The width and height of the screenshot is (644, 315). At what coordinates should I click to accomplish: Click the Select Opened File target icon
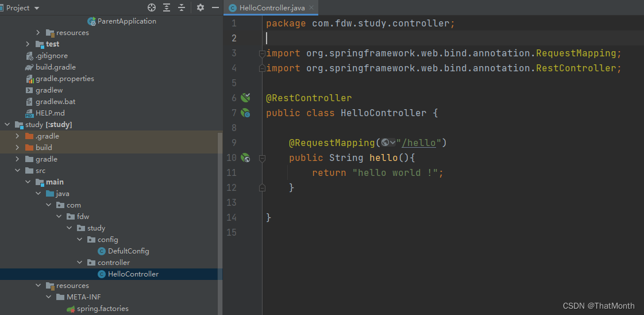click(x=152, y=7)
